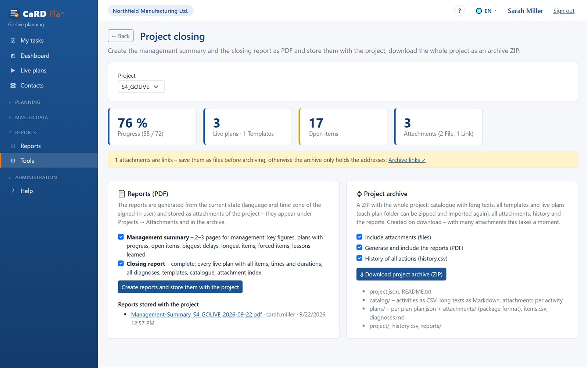
Task: Click the Dashboard icon in sidebar
Action: pyautogui.click(x=13, y=56)
